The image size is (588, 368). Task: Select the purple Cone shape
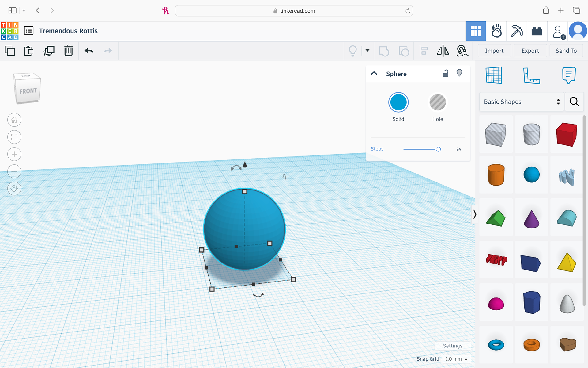click(x=531, y=219)
